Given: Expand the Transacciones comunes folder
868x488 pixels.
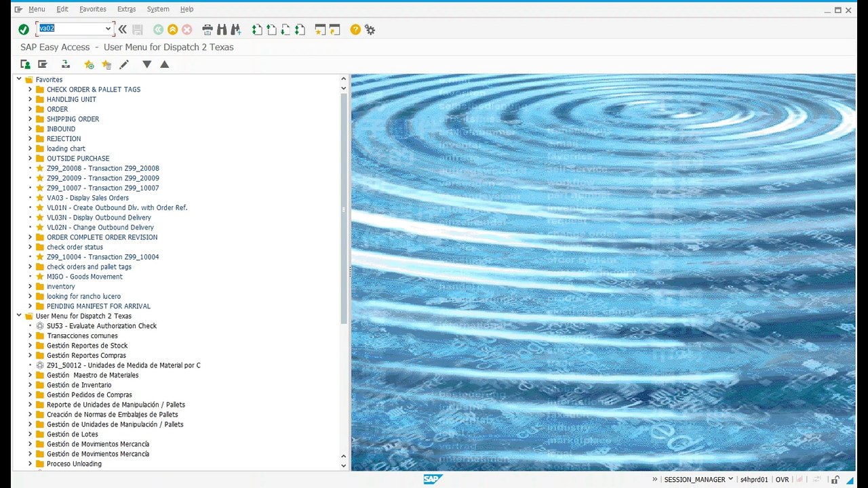Looking at the screenshot, I should coord(30,335).
